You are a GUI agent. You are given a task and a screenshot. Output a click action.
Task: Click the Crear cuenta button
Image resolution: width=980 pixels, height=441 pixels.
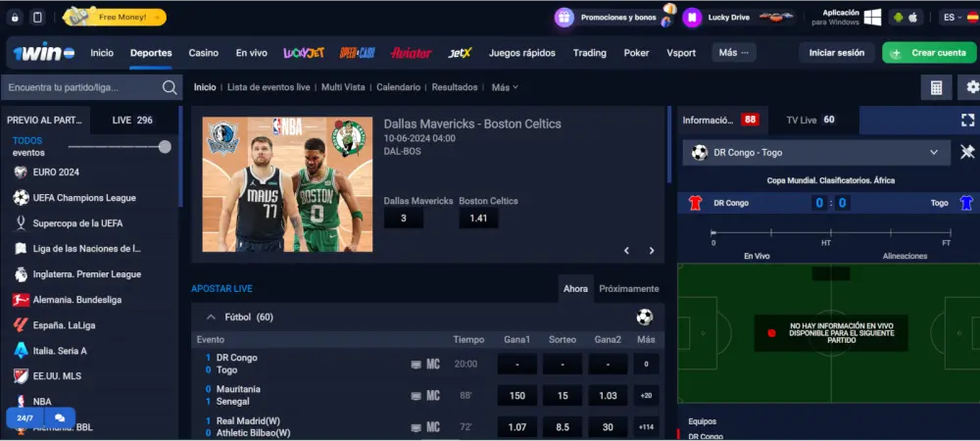tap(929, 53)
